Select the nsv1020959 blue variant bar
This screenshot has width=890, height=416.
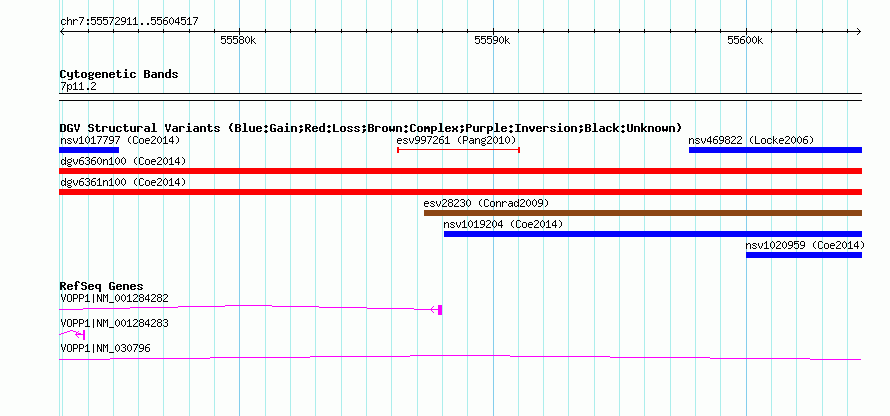pyautogui.click(x=804, y=255)
